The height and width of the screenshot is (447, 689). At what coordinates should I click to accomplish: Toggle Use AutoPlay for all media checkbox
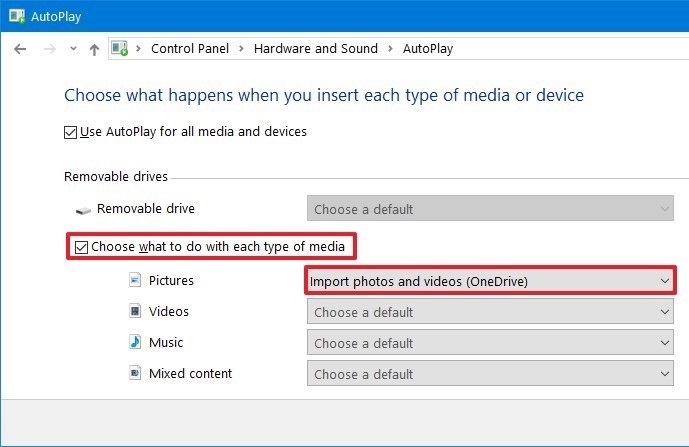coord(71,132)
